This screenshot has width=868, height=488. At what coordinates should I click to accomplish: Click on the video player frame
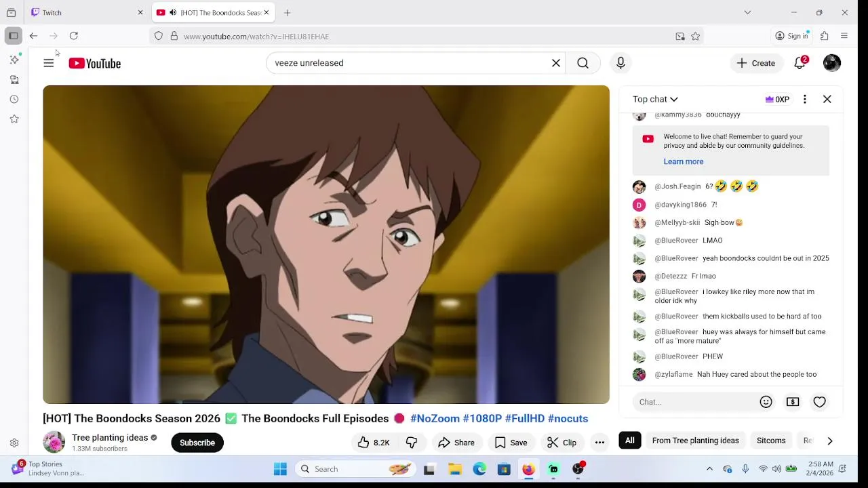pyautogui.click(x=326, y=245)
